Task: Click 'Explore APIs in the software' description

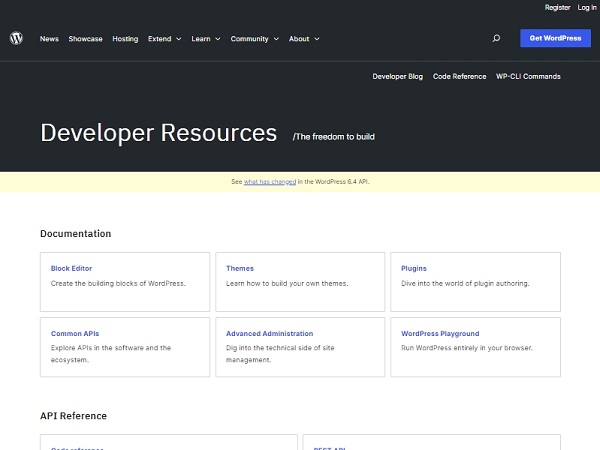Action: point(111,354)
